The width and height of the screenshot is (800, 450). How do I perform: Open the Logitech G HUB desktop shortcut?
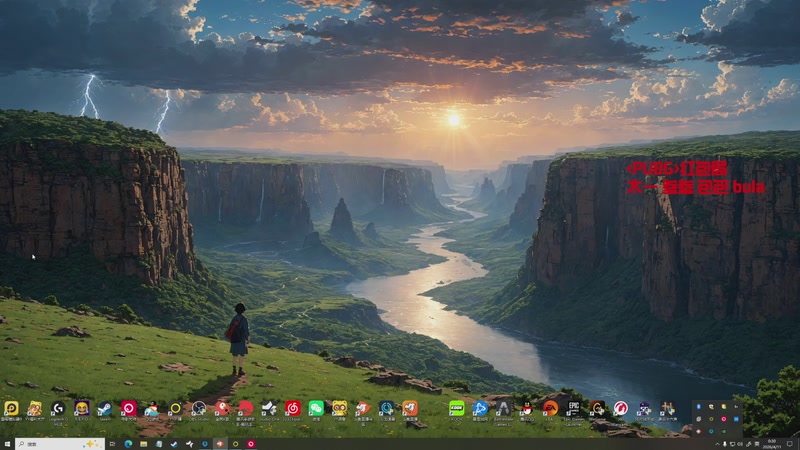[x=58, y=408]
